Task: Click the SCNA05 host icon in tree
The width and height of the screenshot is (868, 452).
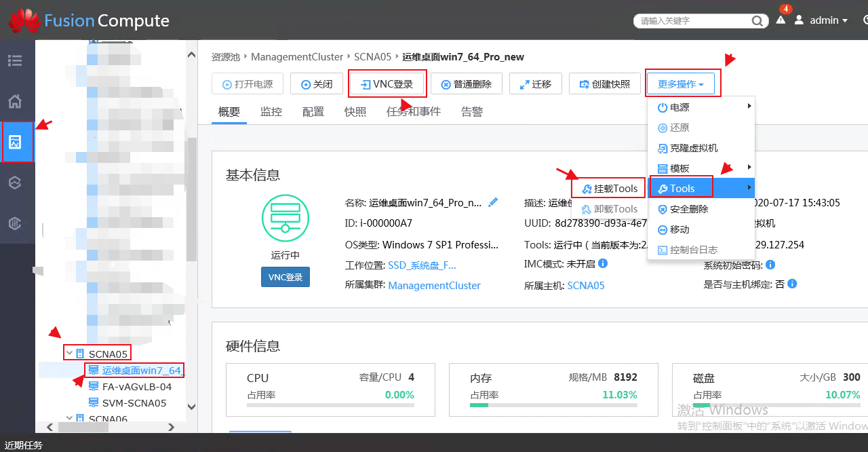Action: point(80,354)
